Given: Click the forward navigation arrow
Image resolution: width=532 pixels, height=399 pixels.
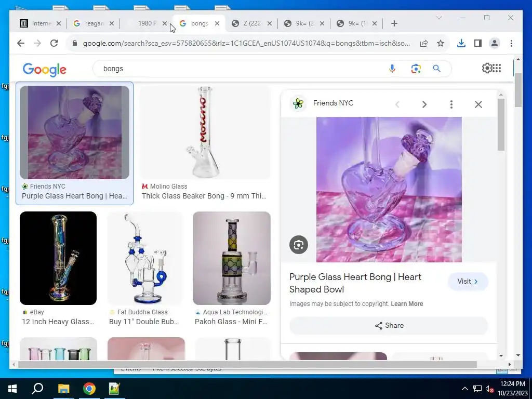Looking at the screenshot, I should [x=37, y=43].
